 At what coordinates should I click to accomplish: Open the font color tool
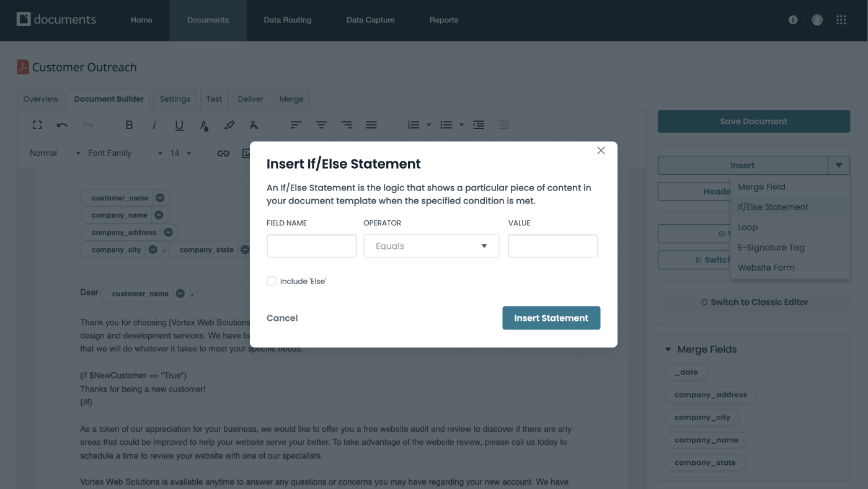coord(204,124)
